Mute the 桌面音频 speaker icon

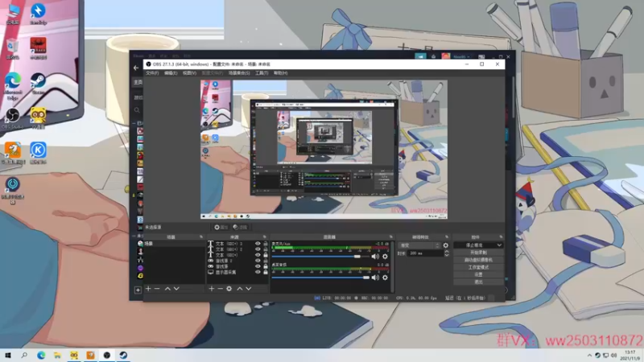point(375,278)
